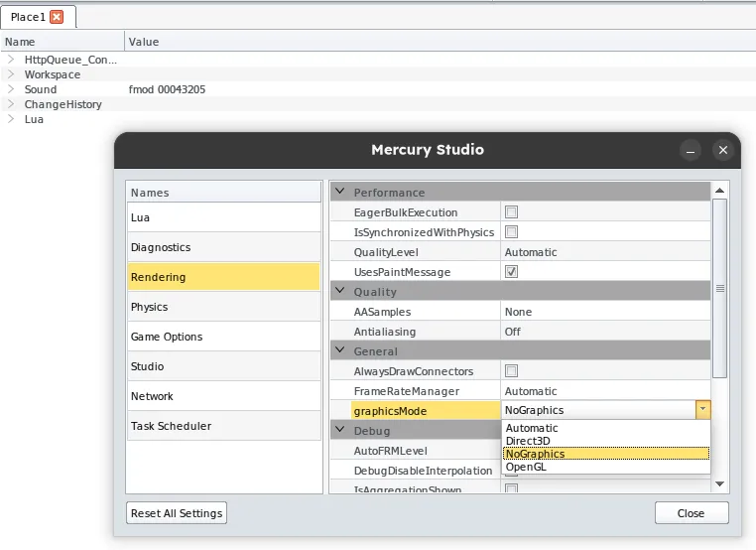Image resolution: width=756 pixels, height=550 pixels.
Task: Select Diagnostics in the Names list
Action: pyautogui.click(x=223, y=247)
